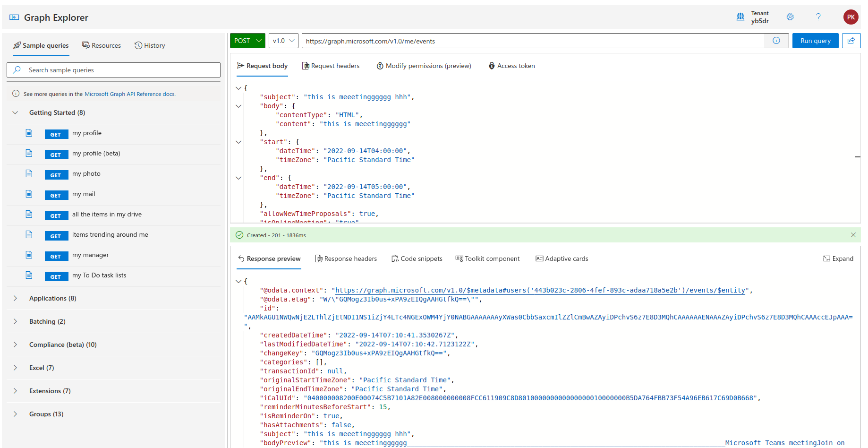Click the info icon in the URL bar
868x448 pixels.
point(776,41)
